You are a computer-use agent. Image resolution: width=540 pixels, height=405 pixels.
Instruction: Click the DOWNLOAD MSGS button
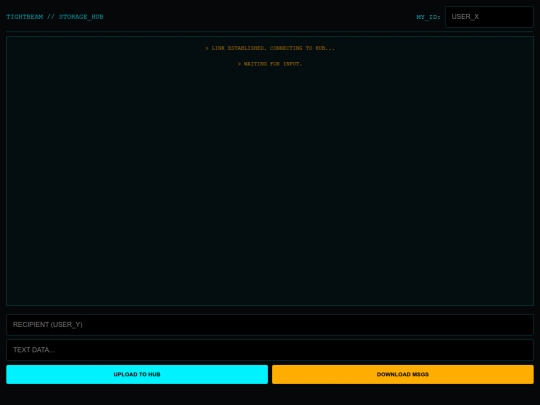pos(403,374)
